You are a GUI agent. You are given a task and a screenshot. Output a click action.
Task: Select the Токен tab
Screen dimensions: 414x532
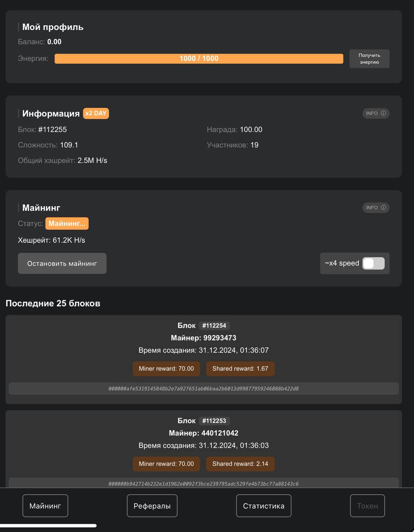[367, 506]
